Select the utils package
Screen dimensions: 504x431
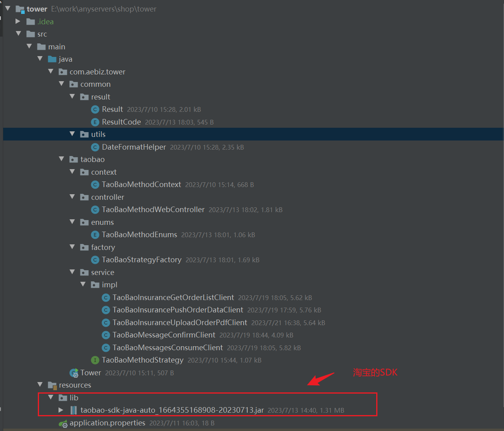point(98,135)
